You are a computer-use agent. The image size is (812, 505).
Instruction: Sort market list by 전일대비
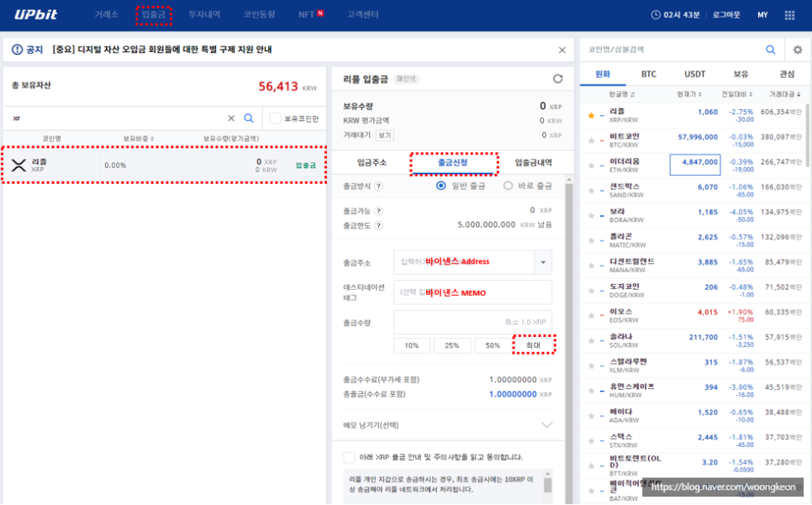[737, 94]
